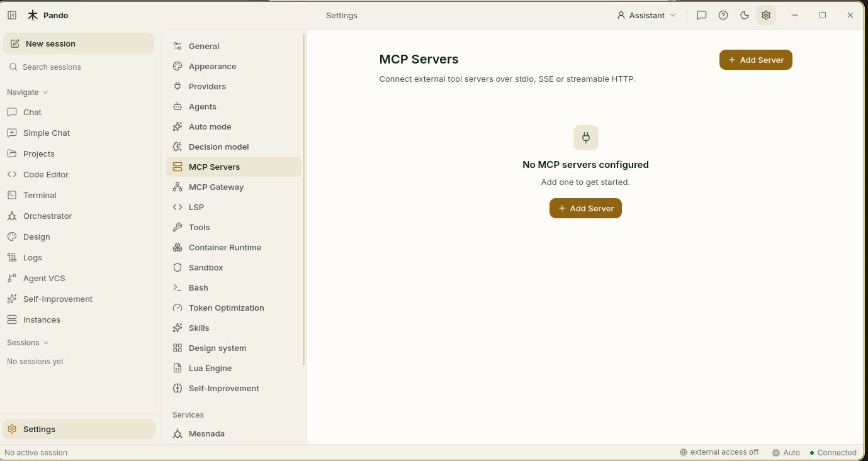Click the Instances icon in sidebar
The height and width of the screenshot is (461, 868).
pyautogui.click(x=12, y=319)
